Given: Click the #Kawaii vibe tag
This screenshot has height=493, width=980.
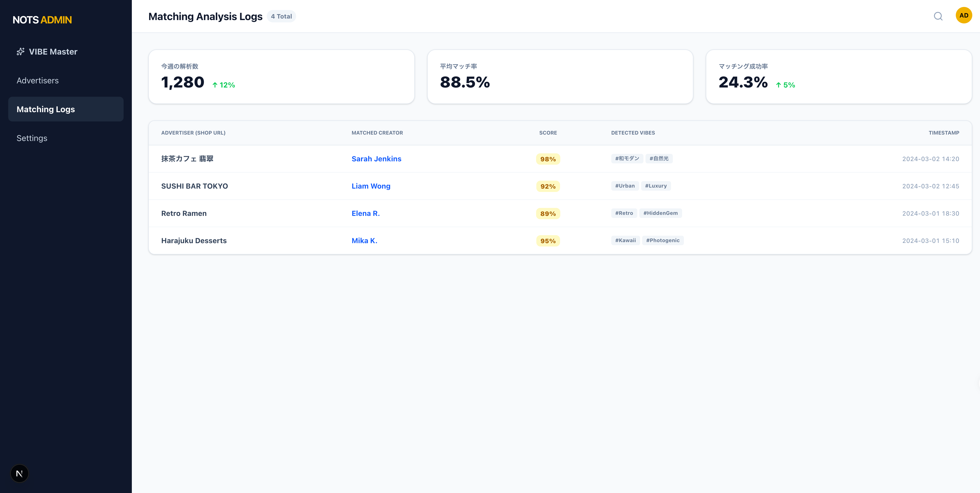Looking at the screenshot, I should click(625, 240).
